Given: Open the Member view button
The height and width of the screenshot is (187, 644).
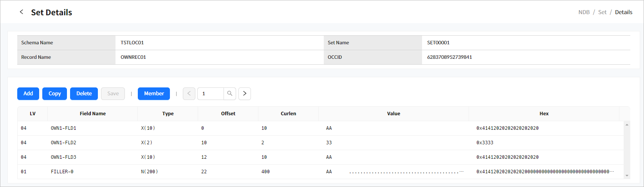Looking at the screenshot, I should point(154,94).
